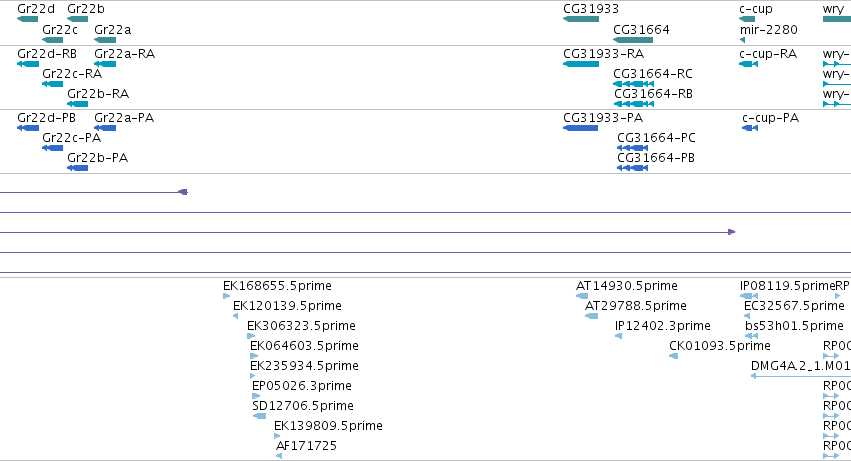
Task: Click the EK168655.5prime label
Action: 277,286
